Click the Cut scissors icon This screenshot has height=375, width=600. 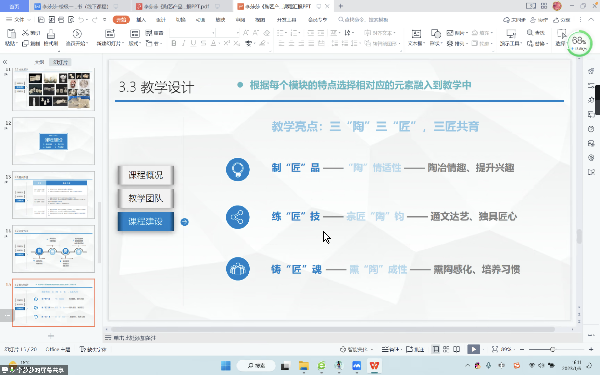pyautogui.click(x=25, y=33)
